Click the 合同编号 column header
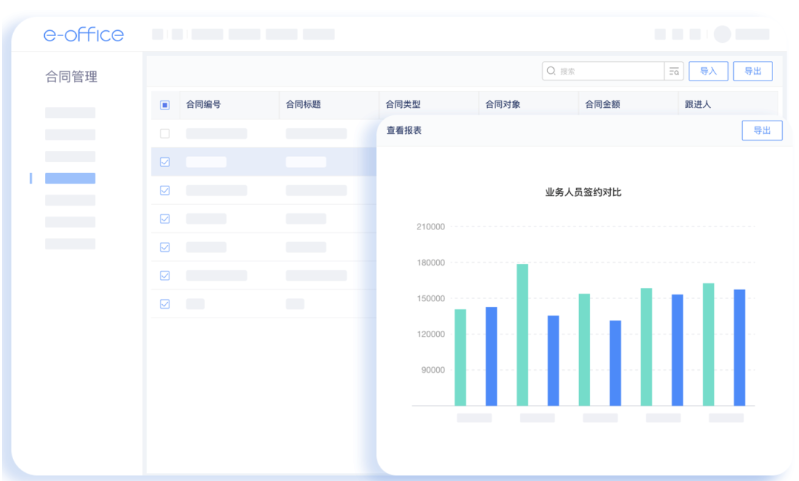The image size is (799, 481). point(203,104)
